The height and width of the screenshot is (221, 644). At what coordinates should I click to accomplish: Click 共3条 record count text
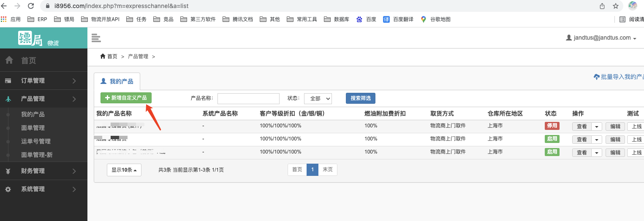click(x=165, y=170)
